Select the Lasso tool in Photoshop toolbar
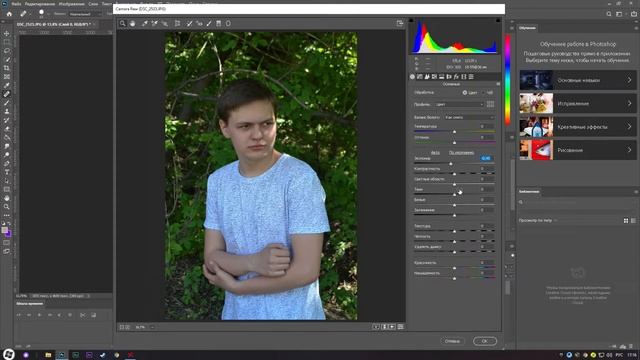The height and width of the screenshot is (360, 640). click(x=7, y=51)
